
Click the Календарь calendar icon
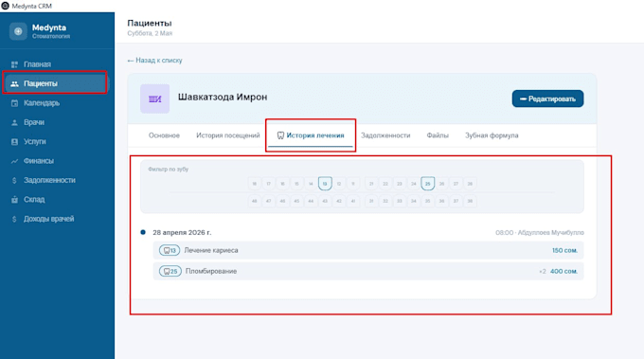click(x=14, y=103)
